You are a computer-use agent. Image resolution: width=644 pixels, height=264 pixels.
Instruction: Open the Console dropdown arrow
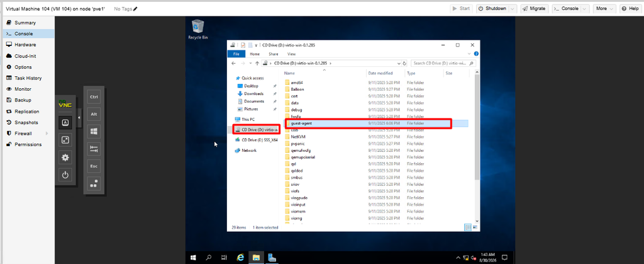pos(586,9)
